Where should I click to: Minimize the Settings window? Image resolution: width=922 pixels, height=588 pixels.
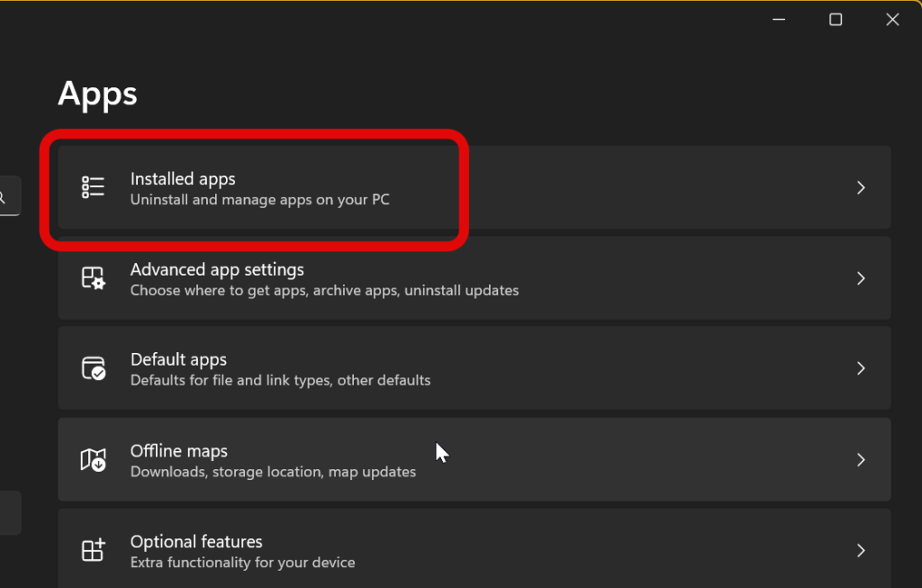(778, 20)
